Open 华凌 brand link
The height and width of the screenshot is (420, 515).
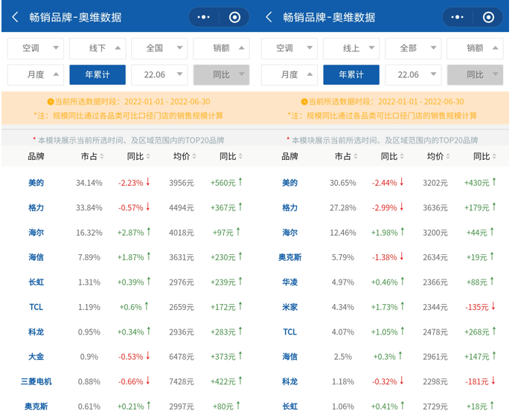(x=290, y=282)
